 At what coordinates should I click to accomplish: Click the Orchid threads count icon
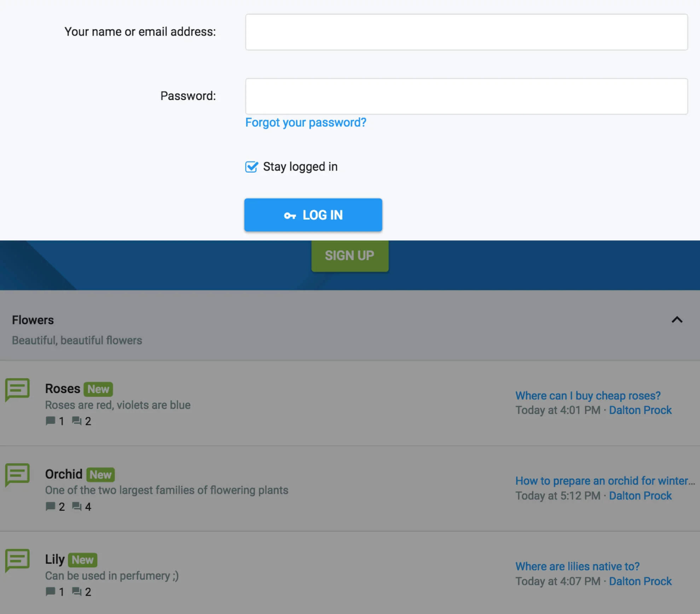pos(50,506)
